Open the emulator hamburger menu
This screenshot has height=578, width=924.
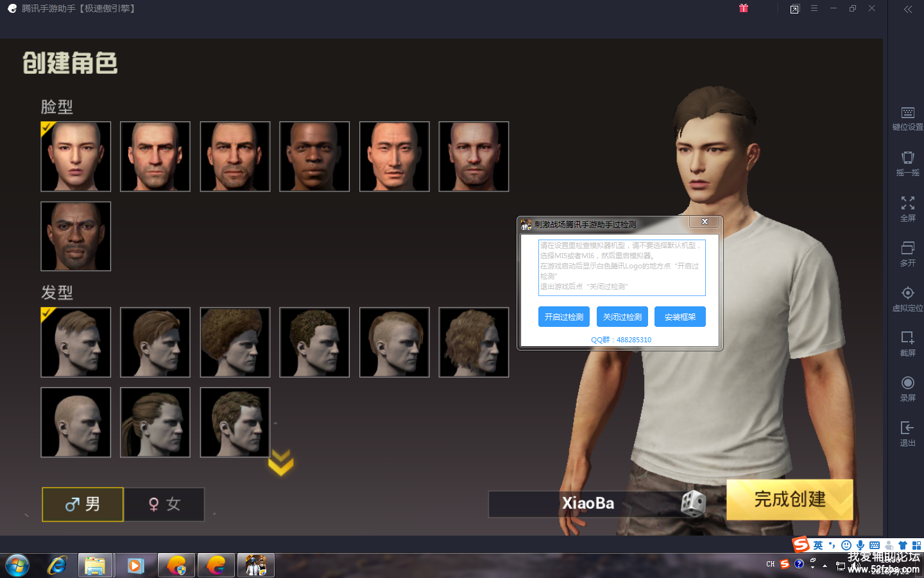(x=814, y=8)
